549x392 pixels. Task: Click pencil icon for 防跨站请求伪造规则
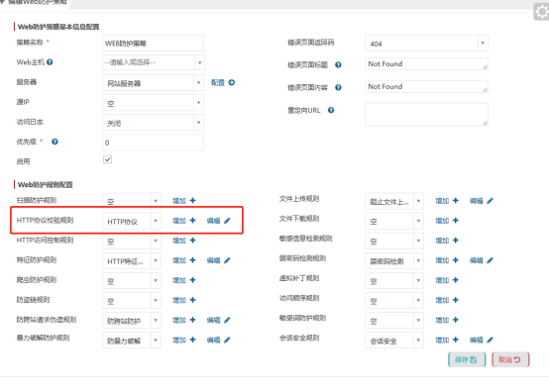[x=227, y=320]
